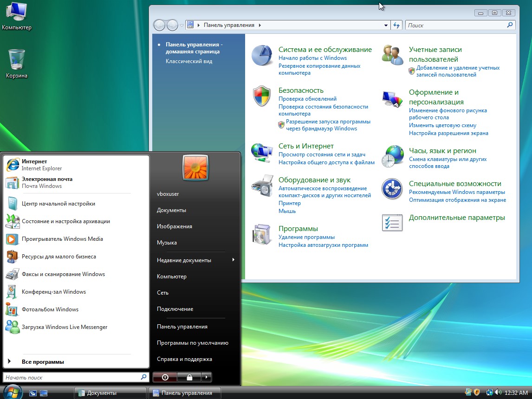532x399 pixels.
Task: Expand the Недавние документы submenu arrow
Action: pos(234,260)
